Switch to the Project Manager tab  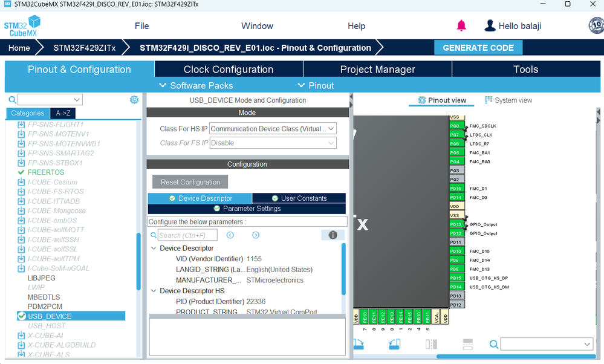pyautogui.click(x=377, y=70)
